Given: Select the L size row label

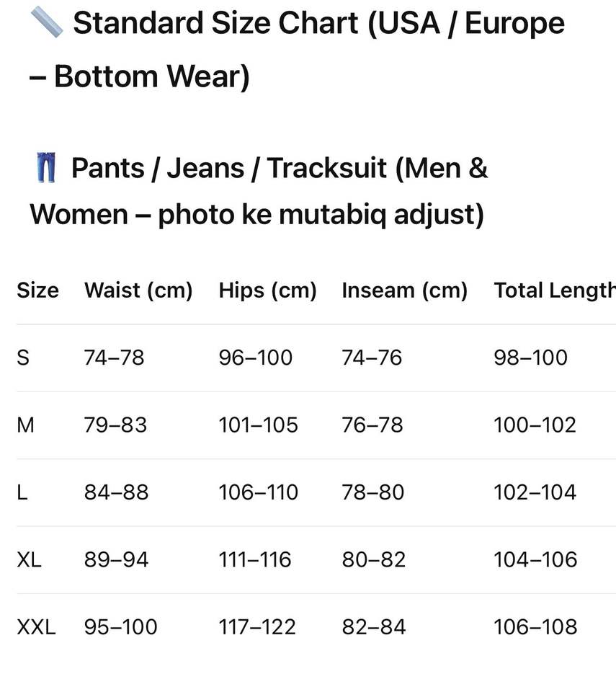Looking at the screenshot, I should point(22,492).
